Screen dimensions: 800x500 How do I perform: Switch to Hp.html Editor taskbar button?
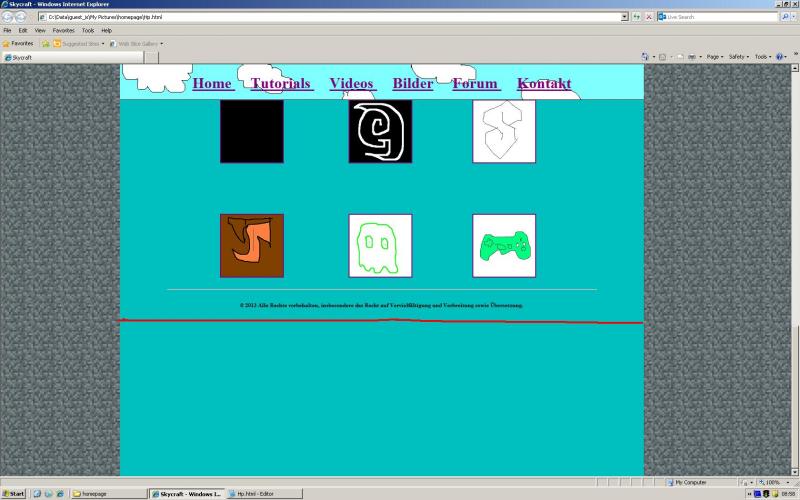click(258, 494)
